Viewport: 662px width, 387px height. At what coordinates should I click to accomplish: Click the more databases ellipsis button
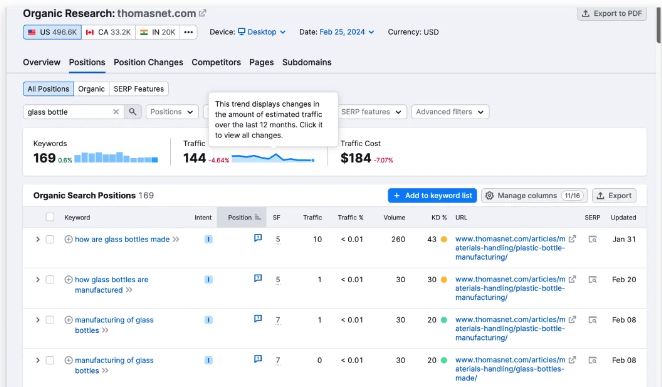(188, 32)
